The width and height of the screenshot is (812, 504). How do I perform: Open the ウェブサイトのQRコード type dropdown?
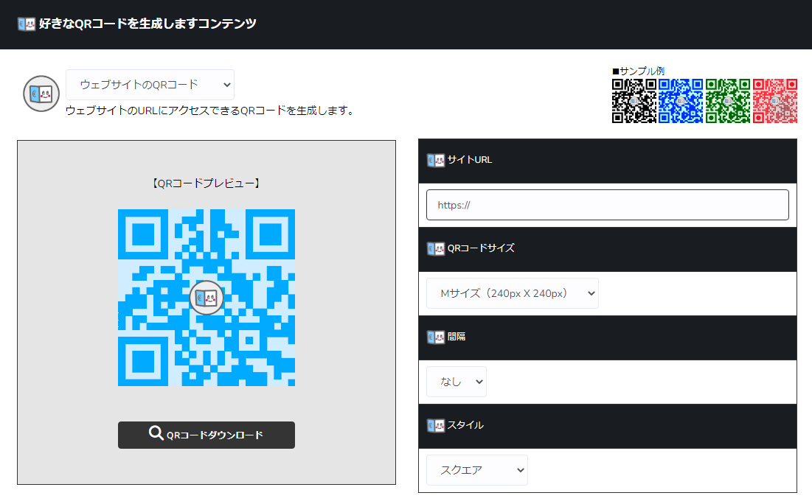coord(150,85)
